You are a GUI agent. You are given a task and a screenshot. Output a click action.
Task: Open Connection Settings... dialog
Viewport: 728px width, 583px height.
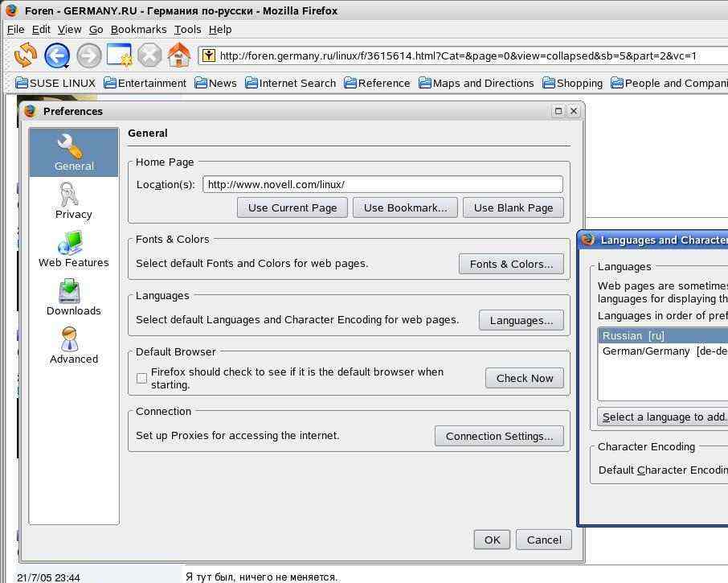point(499,436)
